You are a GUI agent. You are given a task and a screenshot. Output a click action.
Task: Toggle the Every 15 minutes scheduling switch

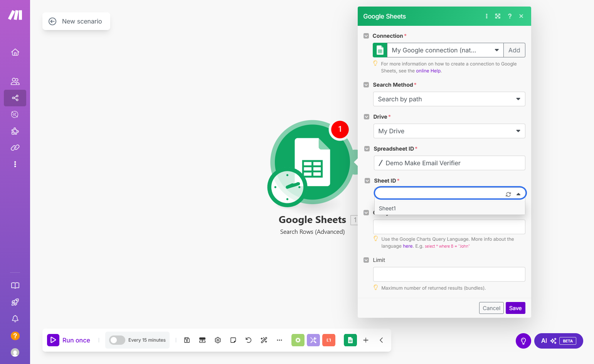coord(117,340)
